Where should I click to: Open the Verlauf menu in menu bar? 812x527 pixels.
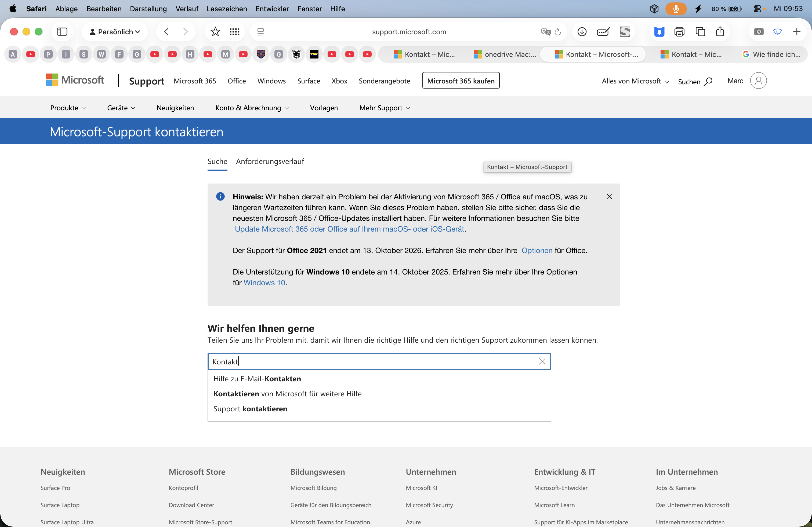tap(187, 9)
